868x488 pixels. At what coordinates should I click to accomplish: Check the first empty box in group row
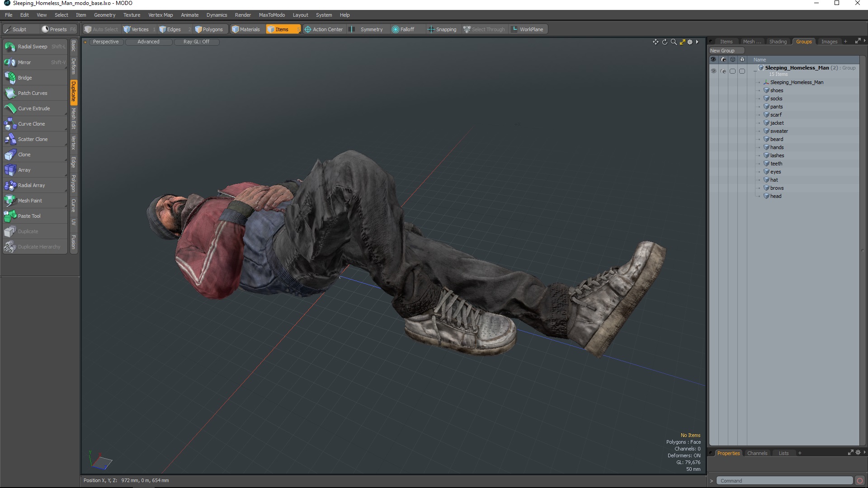pyautogui.click(x=732, y=71)
